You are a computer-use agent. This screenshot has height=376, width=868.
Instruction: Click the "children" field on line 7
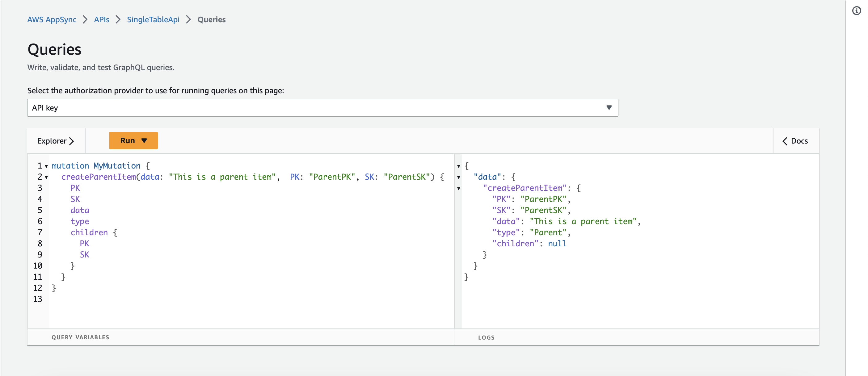(89, 232)
